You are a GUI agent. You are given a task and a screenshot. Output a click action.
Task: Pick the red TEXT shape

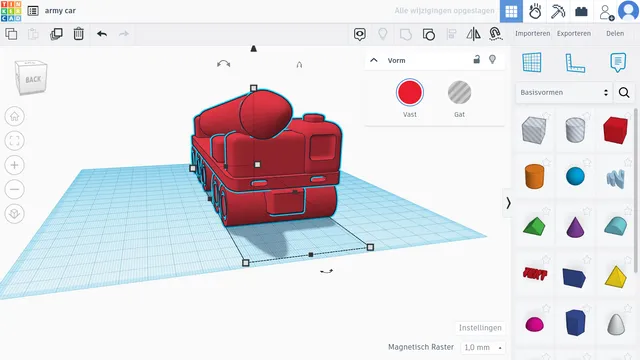(534, 274)
